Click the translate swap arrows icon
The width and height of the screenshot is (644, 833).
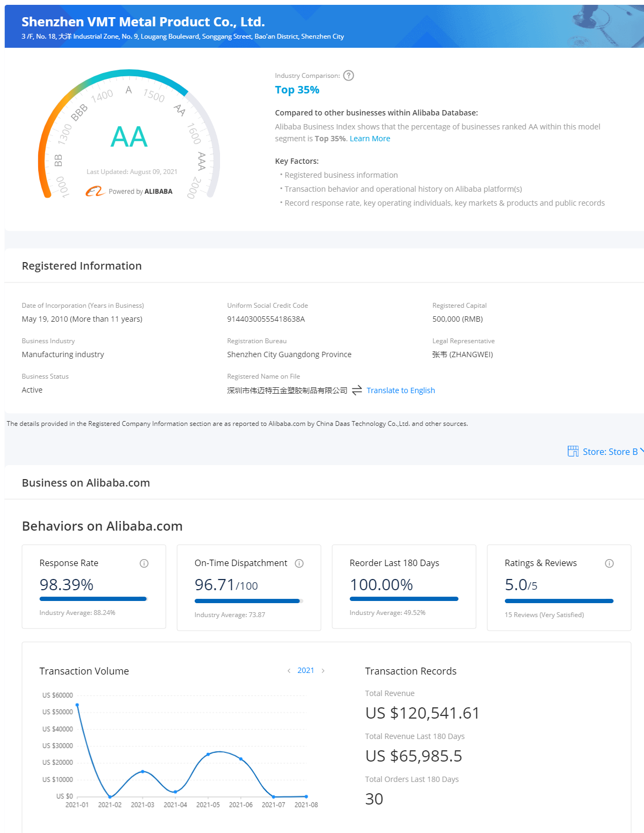coord(357,390)
